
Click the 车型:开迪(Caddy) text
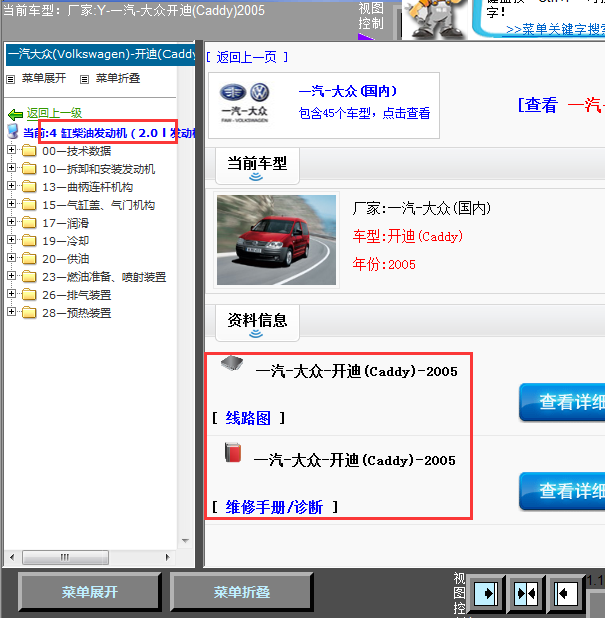point(408,236)
